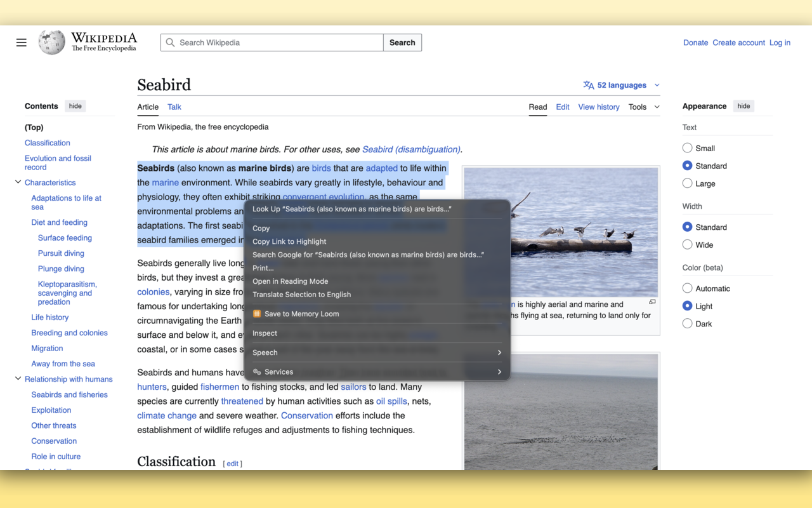Select Wide width option

687,244
